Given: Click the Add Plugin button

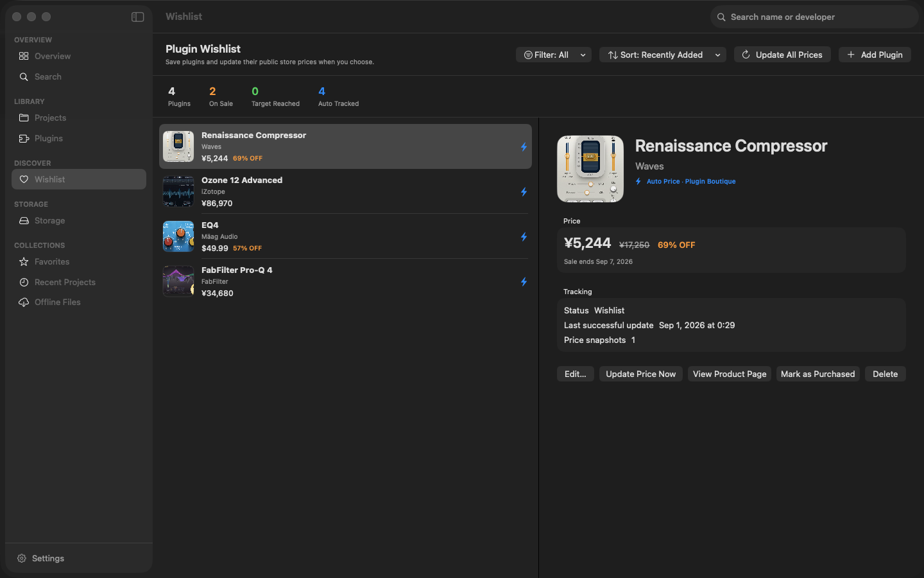Looking at the screenshot, I should point(875,55).
